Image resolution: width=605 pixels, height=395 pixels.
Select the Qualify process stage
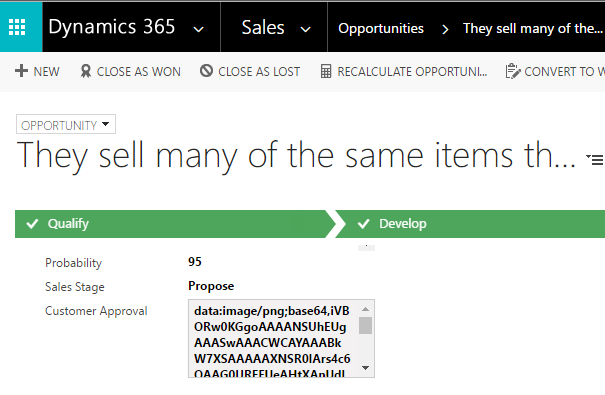(176, 224)
